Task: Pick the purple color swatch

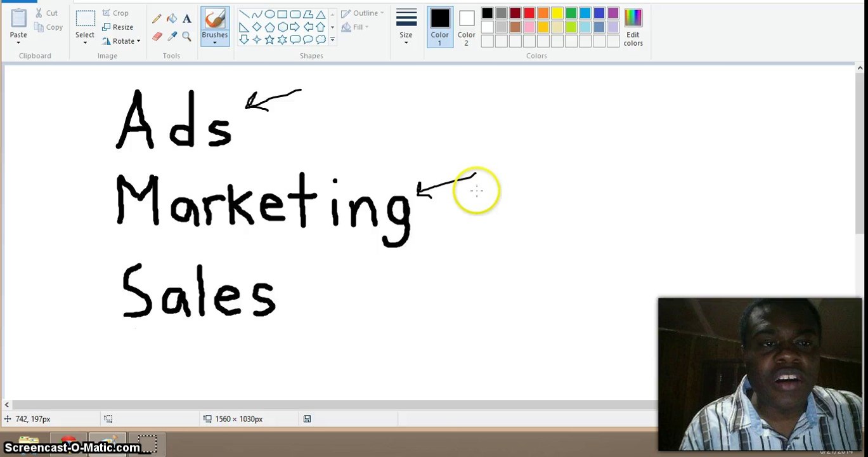Action: (613, 13)
